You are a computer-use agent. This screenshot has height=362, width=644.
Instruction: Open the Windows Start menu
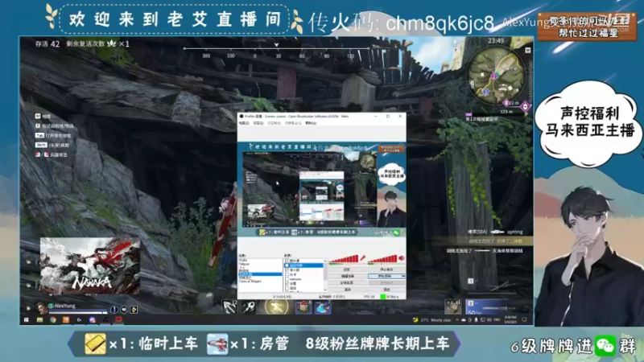point(27,319)
